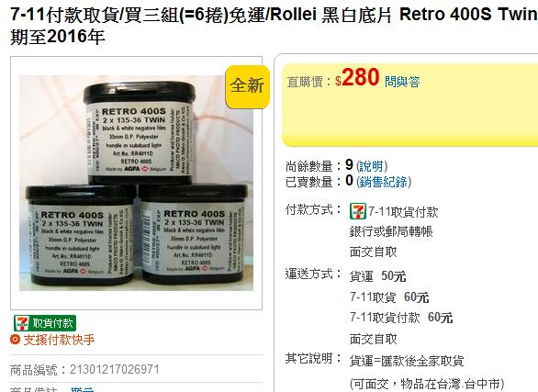The image size is (538, 392).
Task: Click the 7-11取貨付款 payment option text
Action: click(x=403, y=212)
